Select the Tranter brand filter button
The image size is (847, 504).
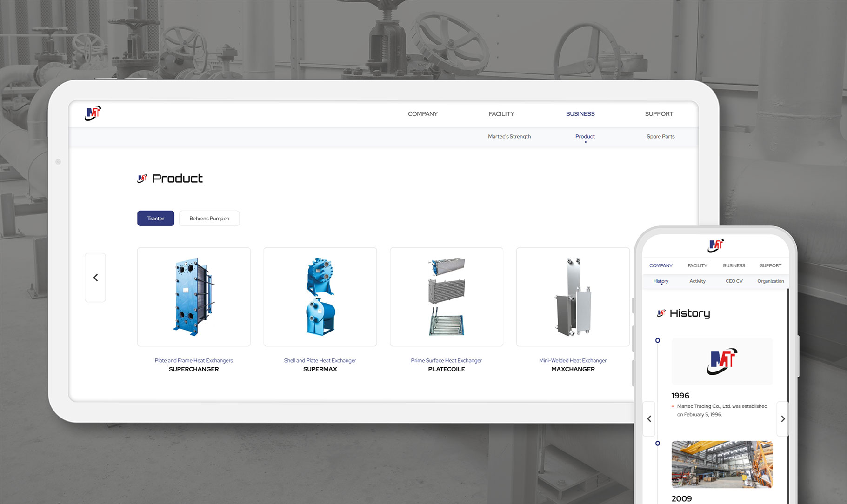tap(155, 219)
